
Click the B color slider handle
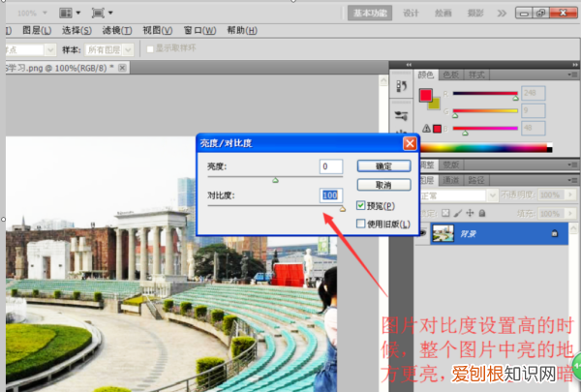coord(465,133)
